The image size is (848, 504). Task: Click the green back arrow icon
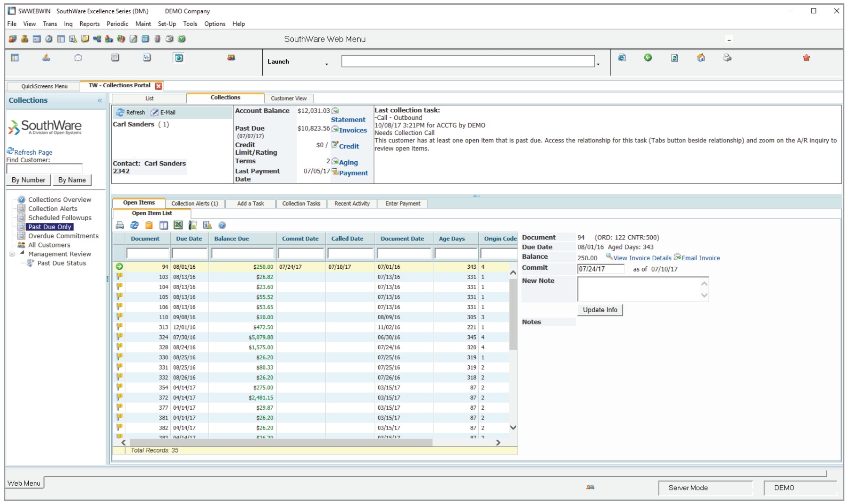[648, 58]
